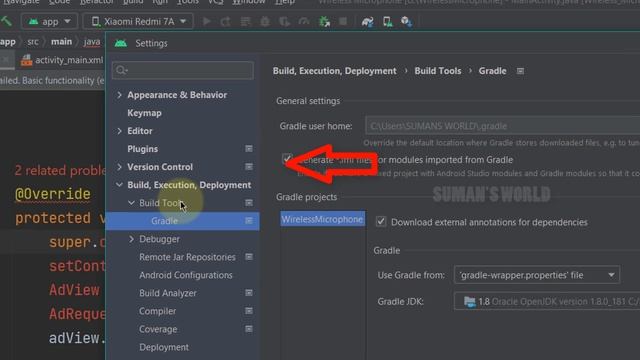This screenshot has height=360, width=640.
Task: Click the Debug app bug icon
Action: (265, 21)
